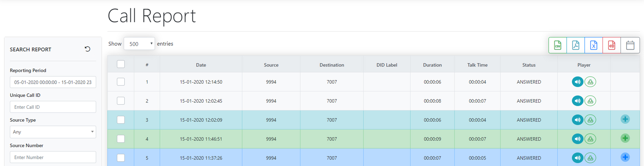Sort table by Status column header
Image resolution: width=644 pixels, height=166 pixels.
tap(529, 65)
